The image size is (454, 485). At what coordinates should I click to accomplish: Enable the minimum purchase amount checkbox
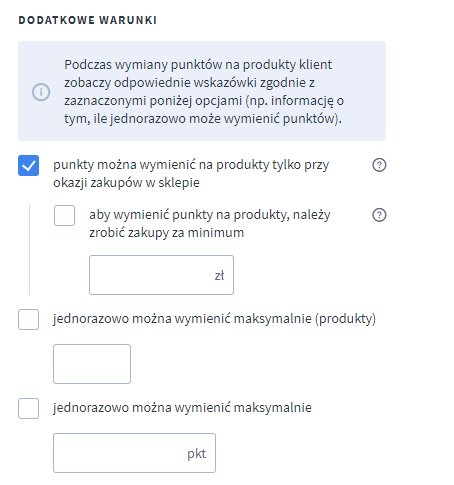(64, 215)
